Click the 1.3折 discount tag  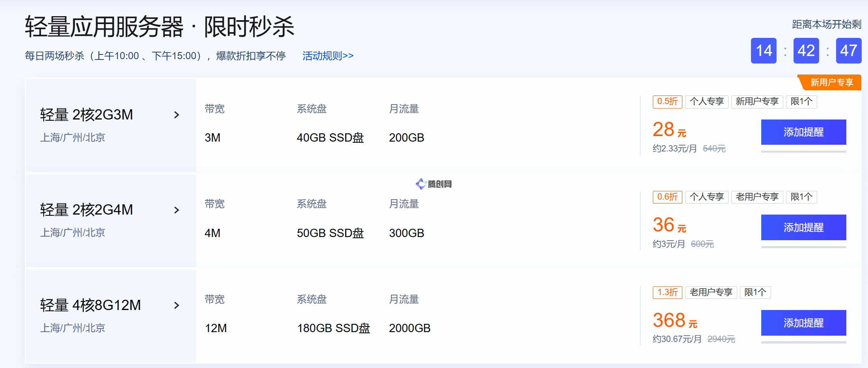point(667,292)
